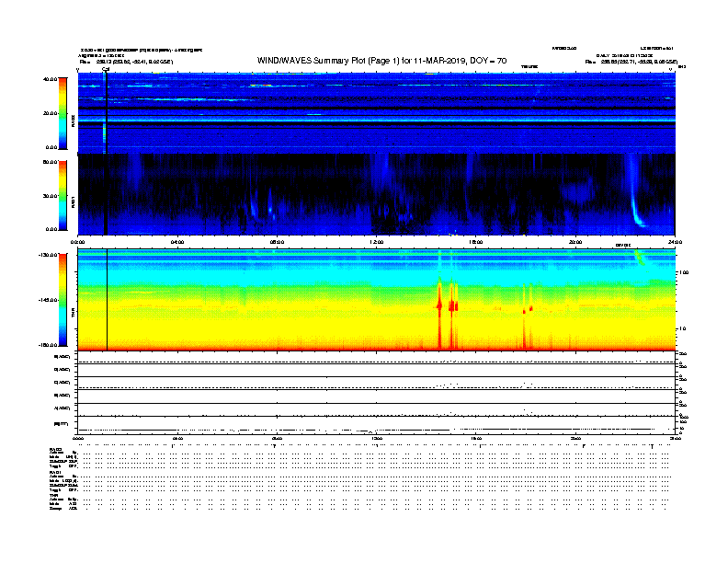728x563 pixels.
Task: Click the WIND/WAVES Summary Plot title
Action: [381, 61]
